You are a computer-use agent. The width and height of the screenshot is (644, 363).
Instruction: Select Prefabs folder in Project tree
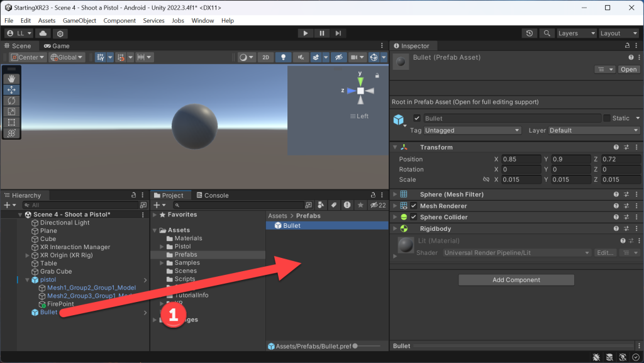pos(186,255)
